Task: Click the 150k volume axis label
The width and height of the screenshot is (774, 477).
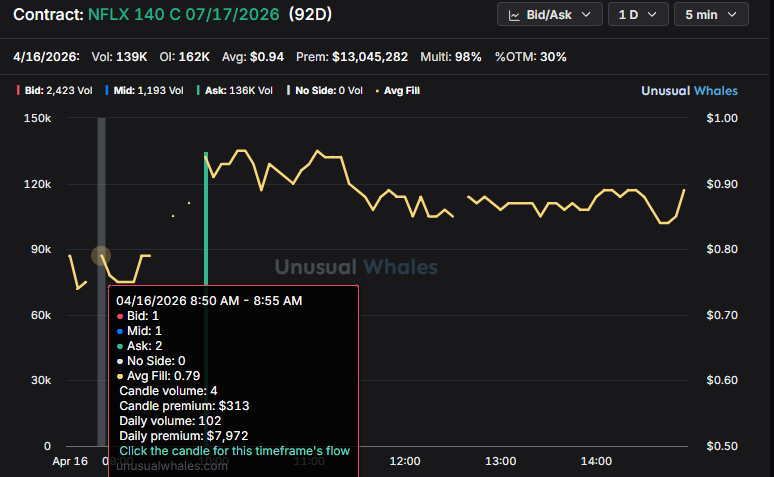Action: 38,119
